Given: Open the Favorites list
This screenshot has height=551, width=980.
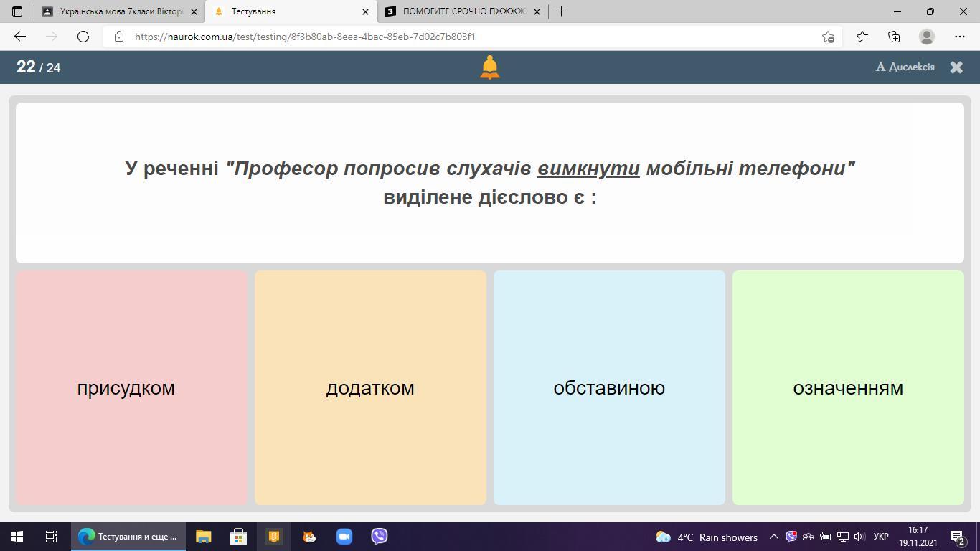Looking at the screenshot, I should [862, 37].
